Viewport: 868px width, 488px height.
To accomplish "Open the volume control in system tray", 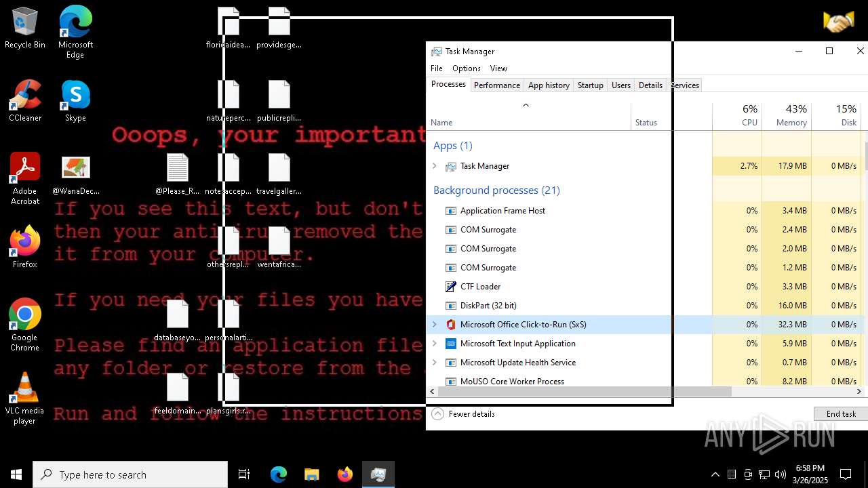I will pos(781,474).
